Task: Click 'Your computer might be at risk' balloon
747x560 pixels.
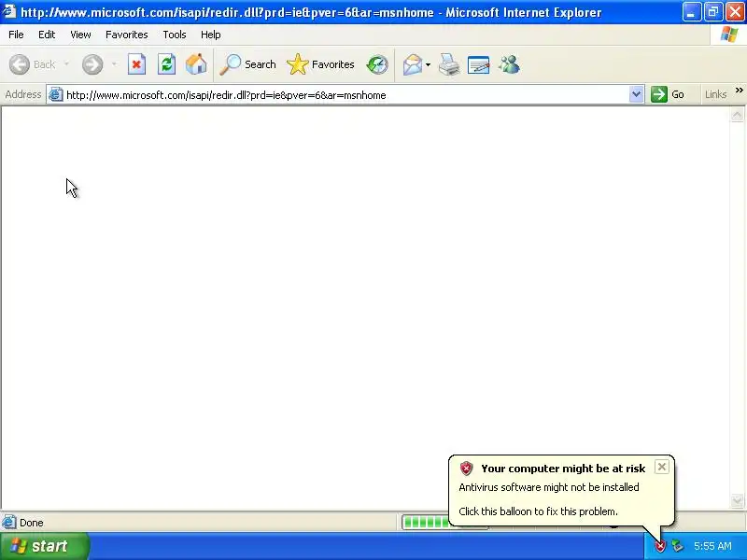Action: point(563,469)
